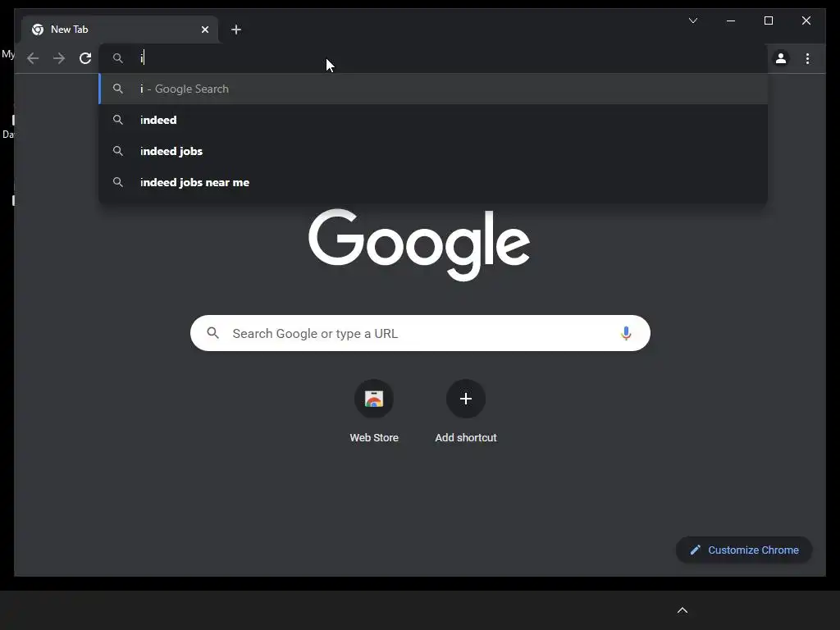Choose the "indeed jobs" suggestion
The image size is (840, 630).
(433, 151)
